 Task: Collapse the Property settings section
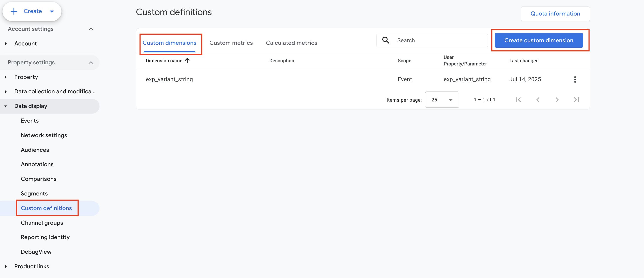pos(91,63)
